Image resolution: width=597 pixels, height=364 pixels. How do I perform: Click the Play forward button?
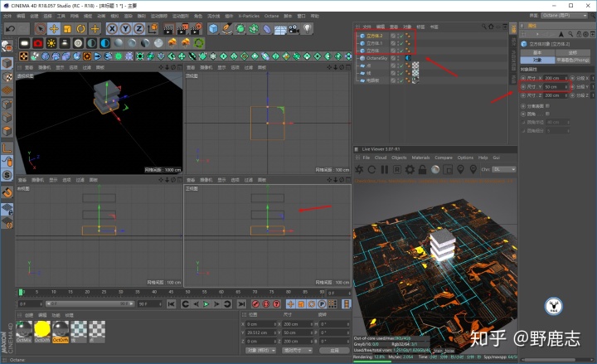click(206, 303)
